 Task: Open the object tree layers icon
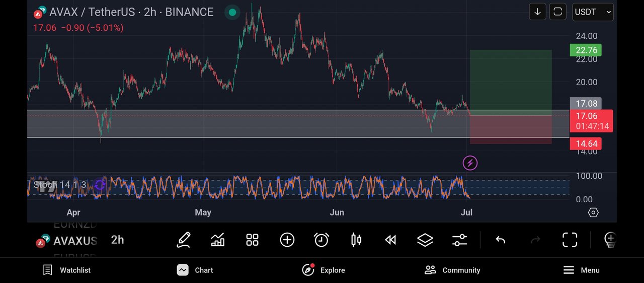pos(425,240)
